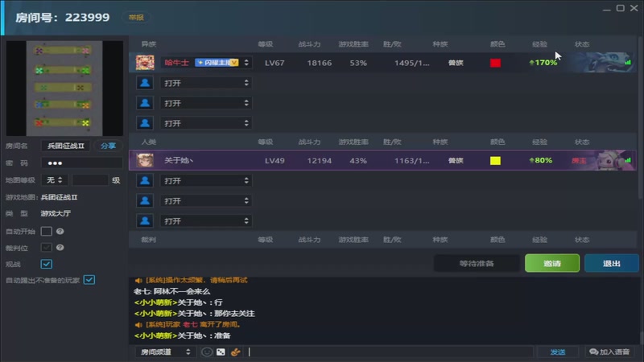Click the first empty 人类 slot person icon

pyautogui.click(x=145, y=180)
